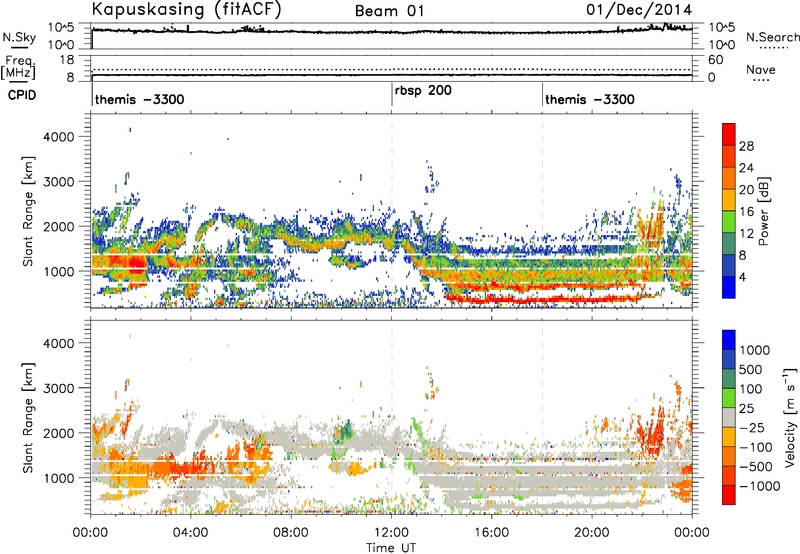This screenshot has width=800, height=554.
Task: Click the 'Nave' legend label
Action: point(761,69)
